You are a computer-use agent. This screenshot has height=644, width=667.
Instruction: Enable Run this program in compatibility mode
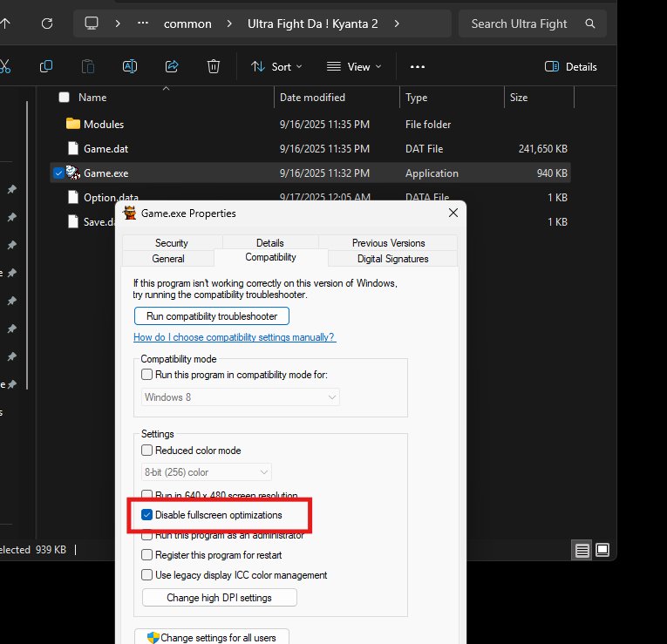pyautogui.click(x=146, y=375)
